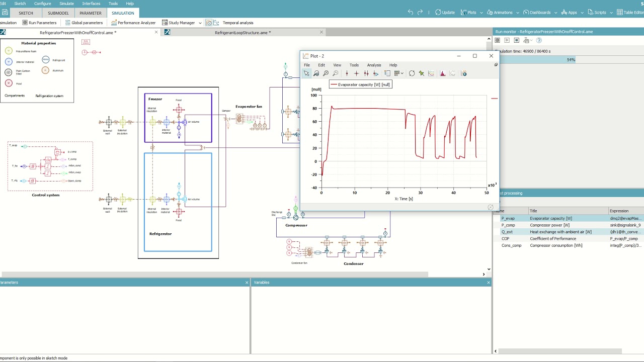
Task: Expand the Scripts dropdown arrow
Action: 611,13
